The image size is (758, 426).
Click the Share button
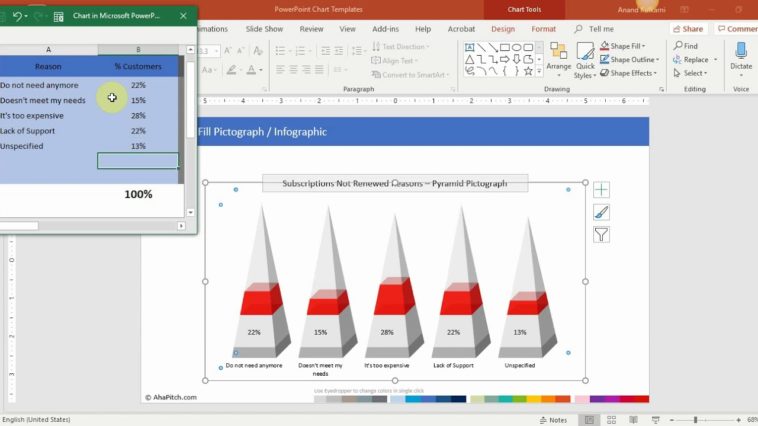(688, 29)
